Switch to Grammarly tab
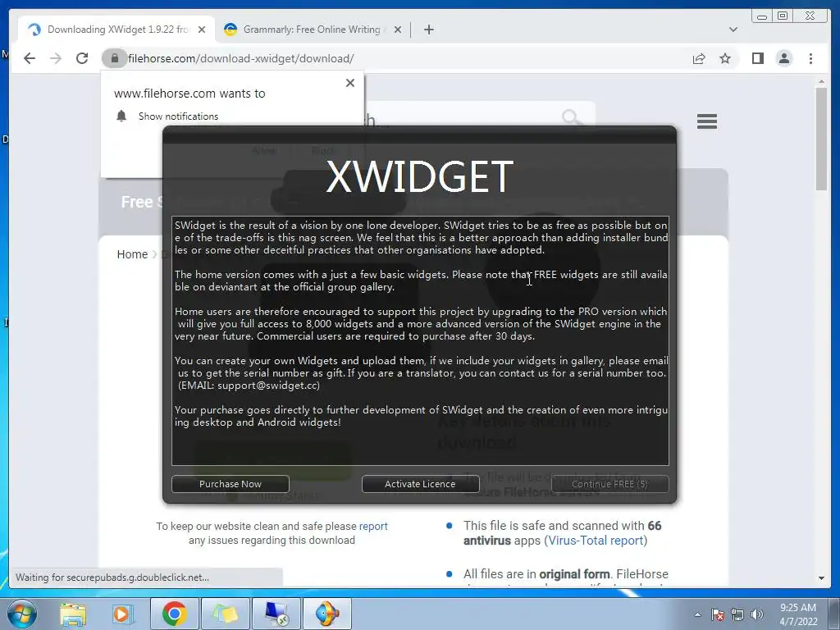840x630 pixels. [x=312, y=30]
